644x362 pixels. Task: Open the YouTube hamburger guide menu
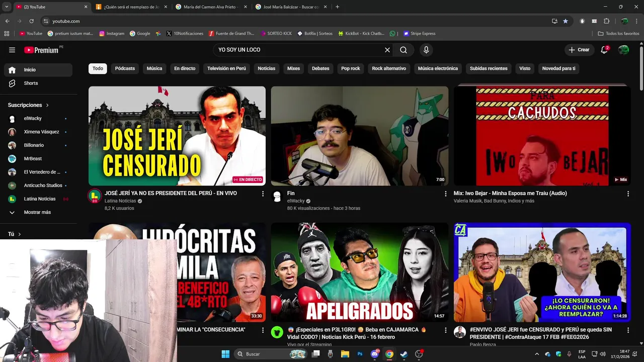click(12, 50)
